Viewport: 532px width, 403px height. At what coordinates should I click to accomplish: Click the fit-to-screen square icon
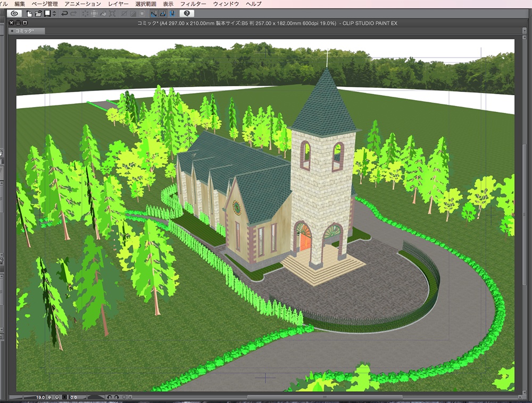pos(65,397)
